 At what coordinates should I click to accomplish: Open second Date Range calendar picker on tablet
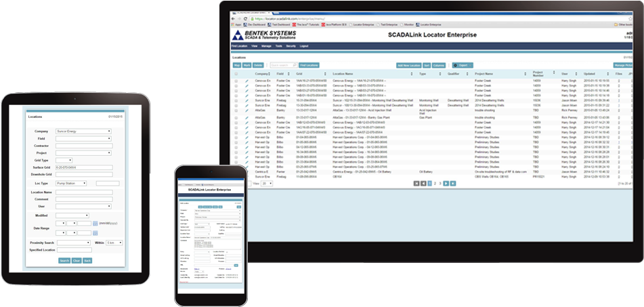(x=95, y=232)
